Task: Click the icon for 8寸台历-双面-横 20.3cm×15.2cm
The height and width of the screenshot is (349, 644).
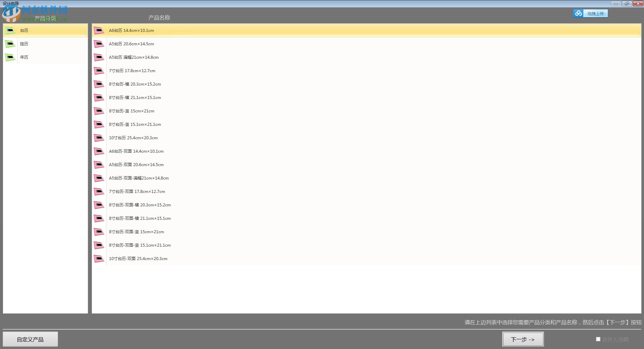Action: click(x=99, y=205)
